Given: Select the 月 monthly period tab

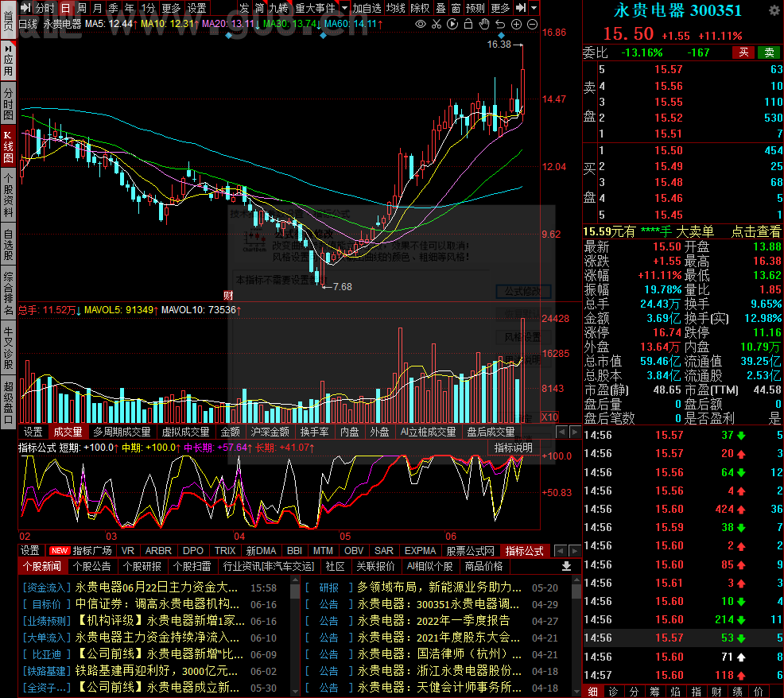Looking at the screenshot, I should tap(98, 8).
